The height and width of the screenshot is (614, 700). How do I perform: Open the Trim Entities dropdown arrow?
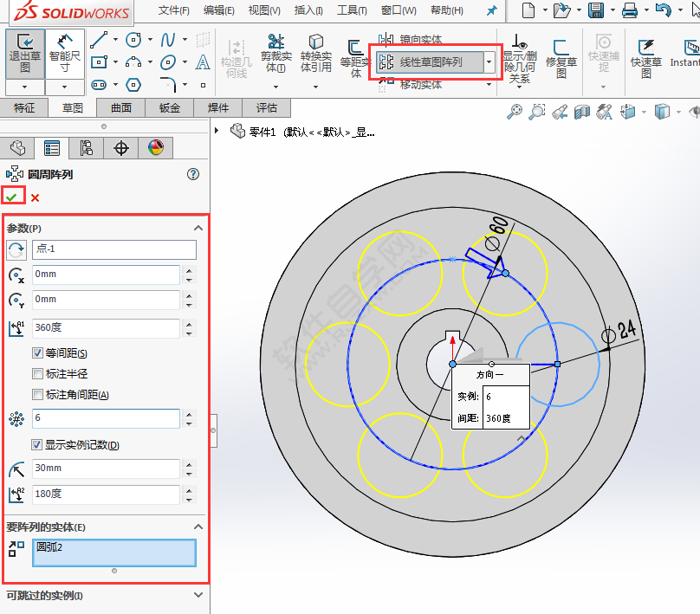tap(275, 87)
